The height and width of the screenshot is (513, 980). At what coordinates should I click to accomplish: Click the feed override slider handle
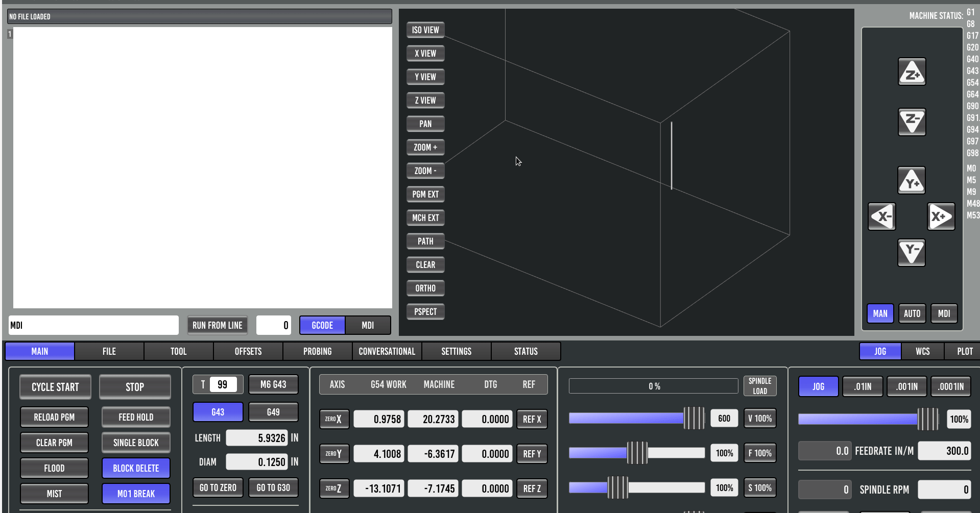pyautogui.click(x=637, y=453)
